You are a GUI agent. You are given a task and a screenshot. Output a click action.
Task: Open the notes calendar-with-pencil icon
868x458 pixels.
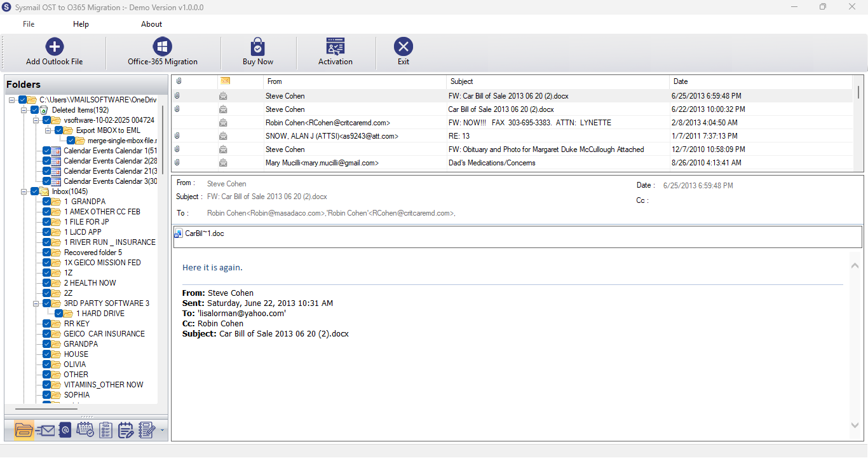(x=126, y=430)
